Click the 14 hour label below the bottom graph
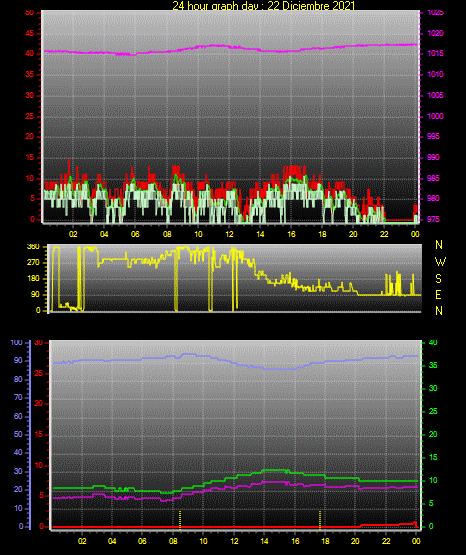Viewport: 466px width, 555px height. point(264,541)
